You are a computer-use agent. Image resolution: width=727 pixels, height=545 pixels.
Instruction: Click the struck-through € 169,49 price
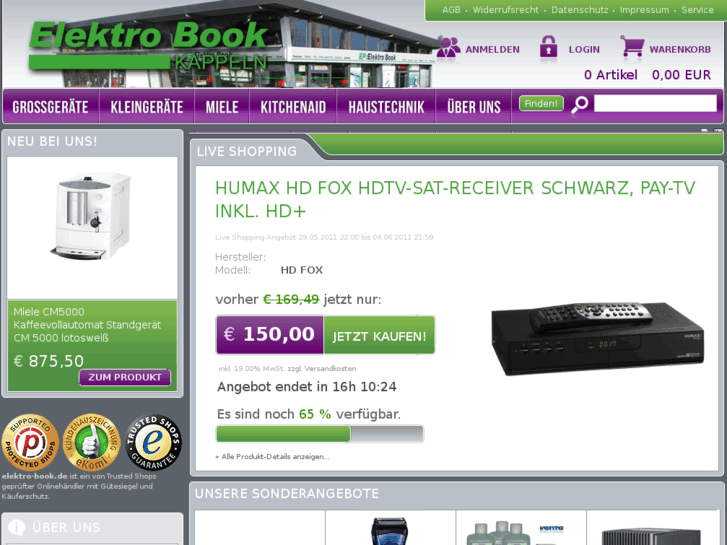(291, 300)
